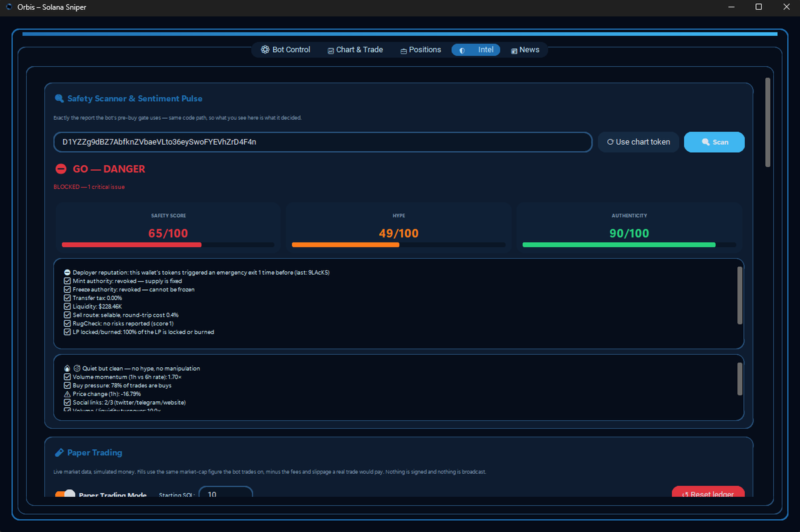Image resolution: width=800 pixels, height=532 pixels.
Task: Click the pencil icon beside Paper Trading heading
Action: 59,453
